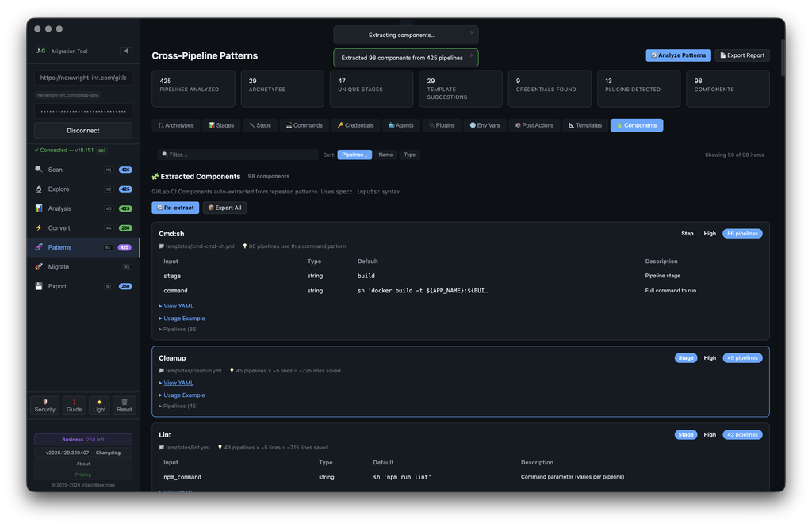Click Analyze Patterns button
This screenshot has height=527, width=812.
pyautogui.click(x=678, y=55)
